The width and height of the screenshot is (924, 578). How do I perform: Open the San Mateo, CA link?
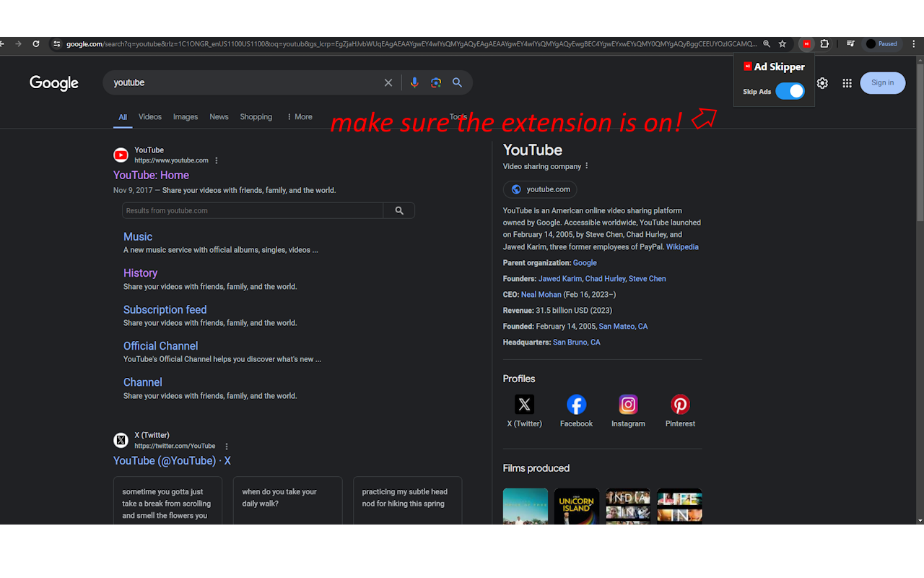623,327
